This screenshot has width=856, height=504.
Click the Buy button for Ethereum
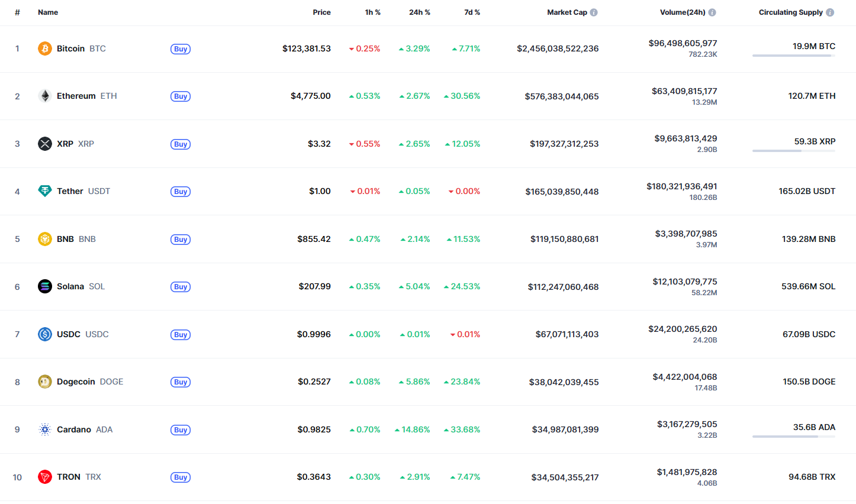(181, 96)
